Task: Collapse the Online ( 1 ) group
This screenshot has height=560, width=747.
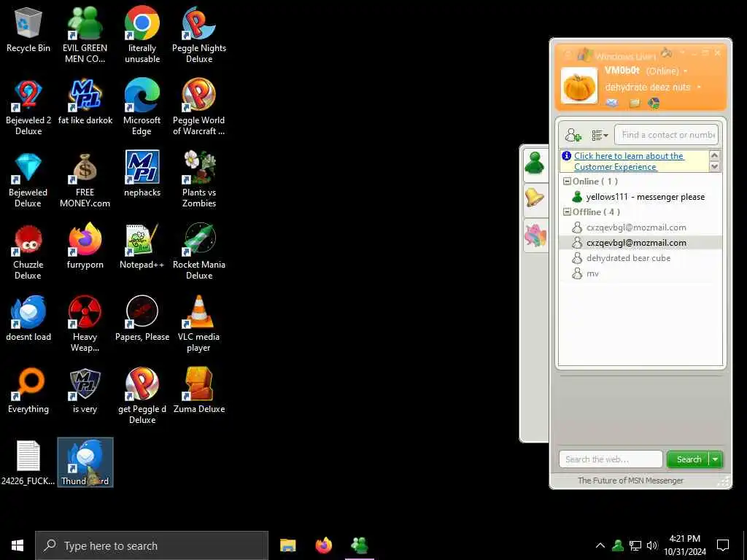Action: tap(567, 182)
